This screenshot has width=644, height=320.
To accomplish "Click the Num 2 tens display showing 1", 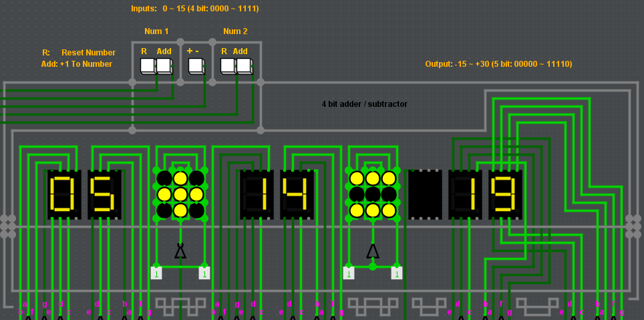I will 257,194.
